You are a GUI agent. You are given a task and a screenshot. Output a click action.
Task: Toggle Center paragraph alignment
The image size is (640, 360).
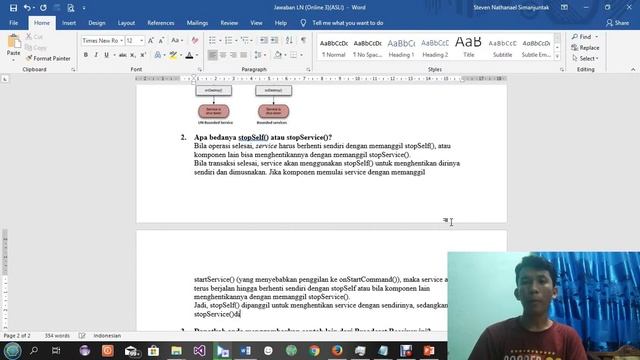click(223, 55)
